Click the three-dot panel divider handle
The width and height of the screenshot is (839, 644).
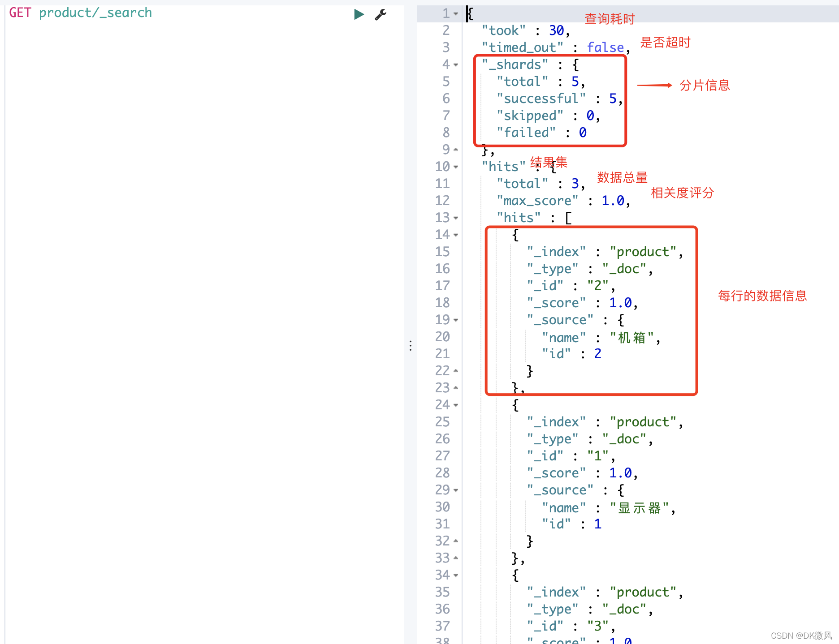[411, 345]
